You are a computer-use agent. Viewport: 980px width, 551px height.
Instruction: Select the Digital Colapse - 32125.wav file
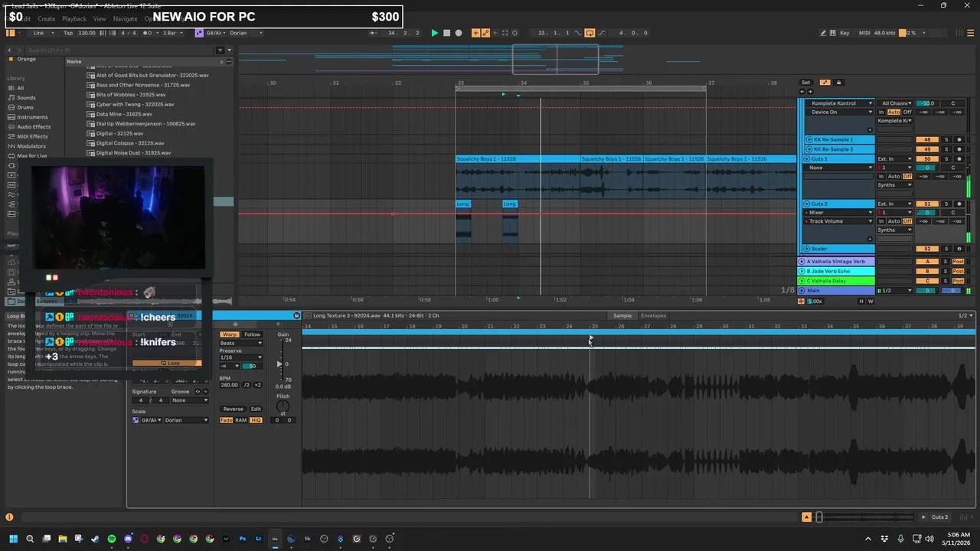(130, 143)
